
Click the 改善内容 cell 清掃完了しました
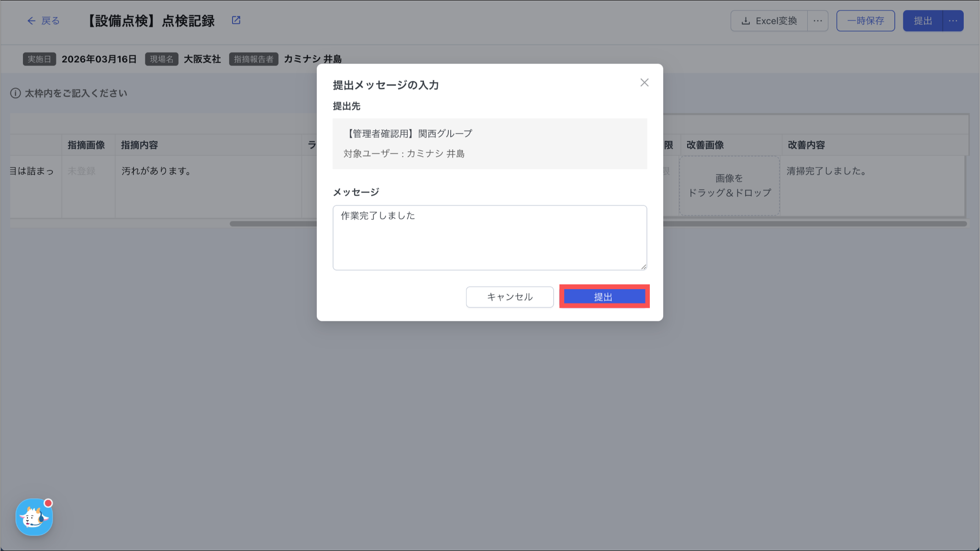[x=826, y=171]
